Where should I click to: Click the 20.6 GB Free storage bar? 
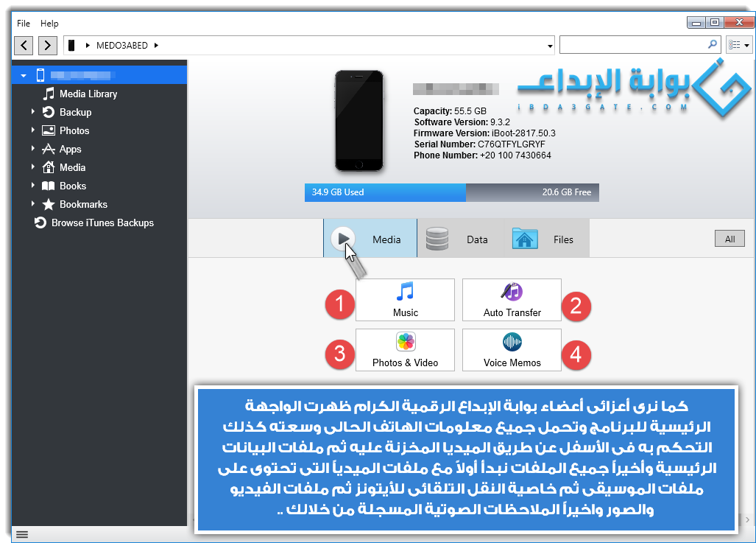pos(532,192)
